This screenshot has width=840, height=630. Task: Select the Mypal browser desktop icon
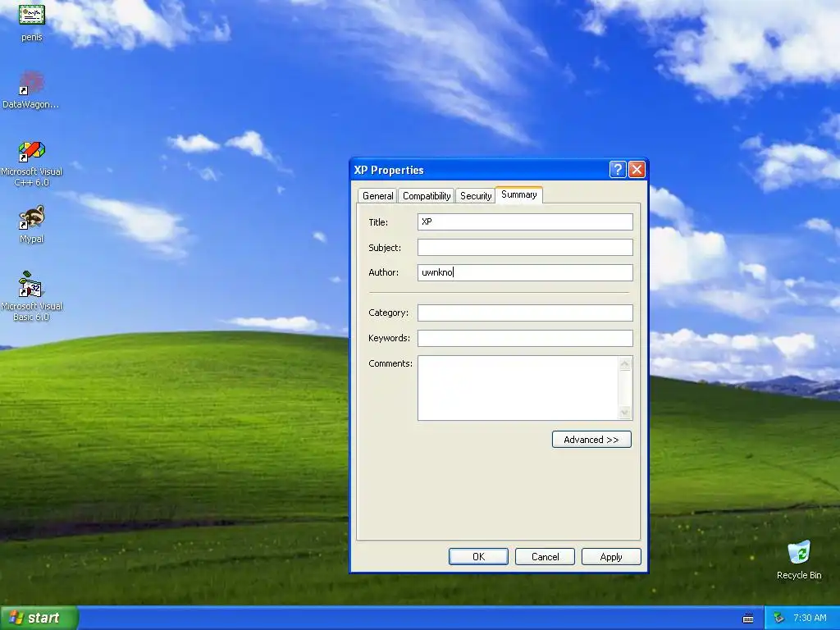tap(31, 224)
